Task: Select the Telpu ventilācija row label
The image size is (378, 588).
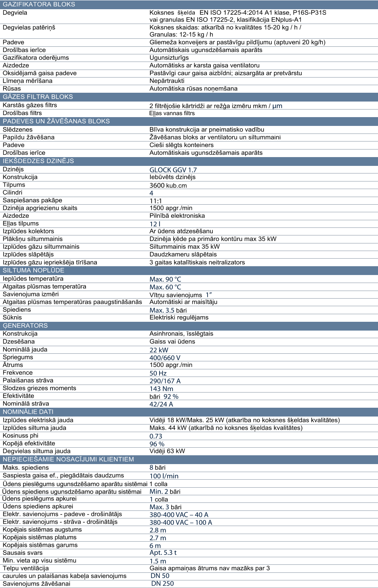Action: point(26,568)
